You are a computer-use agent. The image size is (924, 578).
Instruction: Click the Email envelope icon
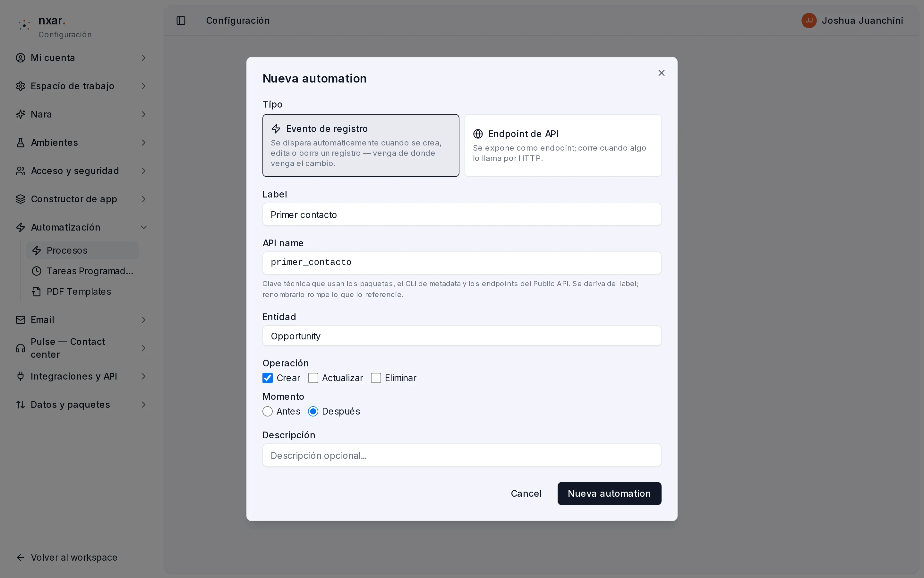coord(21,320)
